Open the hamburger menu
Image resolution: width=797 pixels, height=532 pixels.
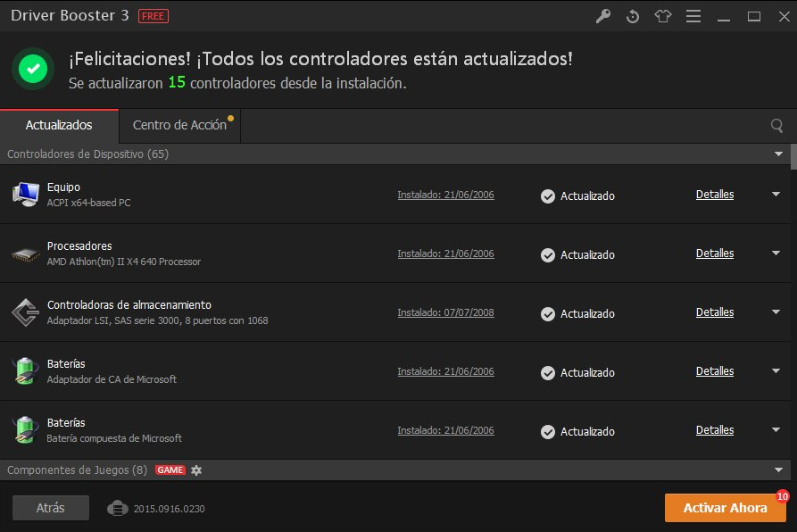point(693,16)
